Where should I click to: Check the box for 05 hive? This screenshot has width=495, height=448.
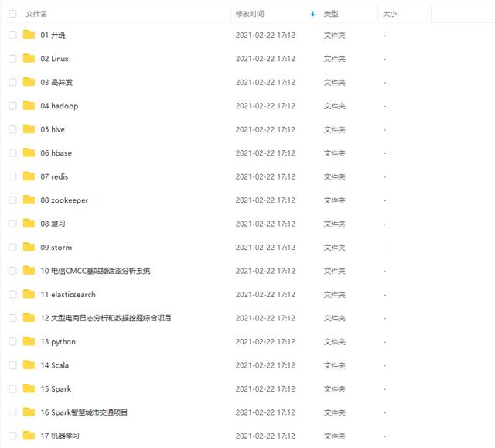[12, 129]
